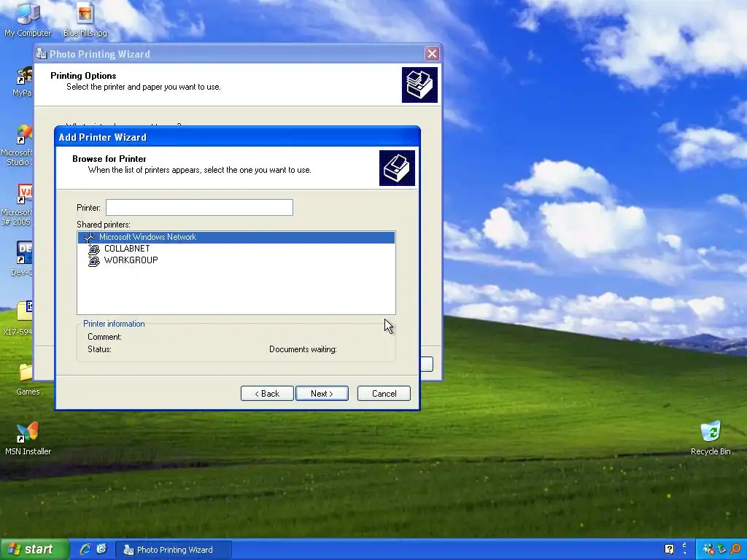The height and width of the screenshot is (560, 747).
Task: Select the Dev-C desktop shortcut
Action: pos(22,259)
